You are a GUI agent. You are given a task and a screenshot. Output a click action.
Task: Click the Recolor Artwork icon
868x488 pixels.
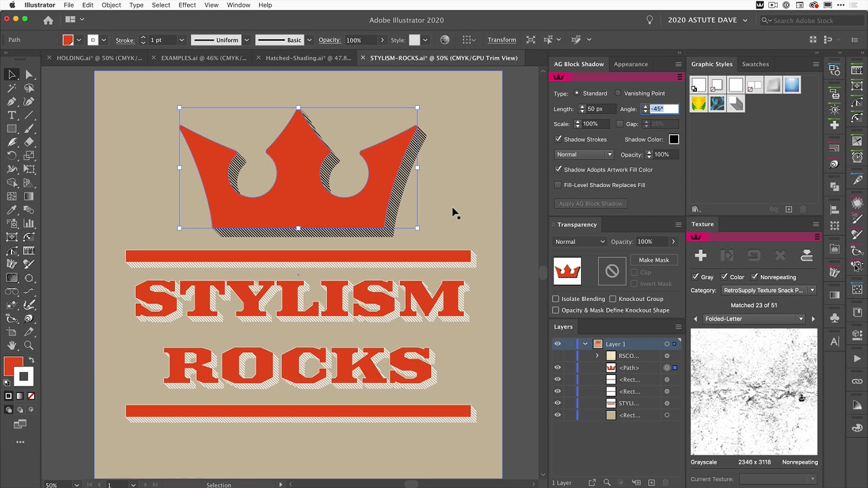click(x=445, y=40)
